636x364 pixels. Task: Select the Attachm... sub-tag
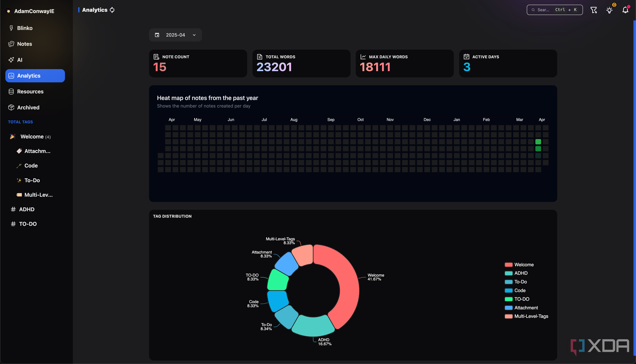pyautogui.click(x=35, y=151)
